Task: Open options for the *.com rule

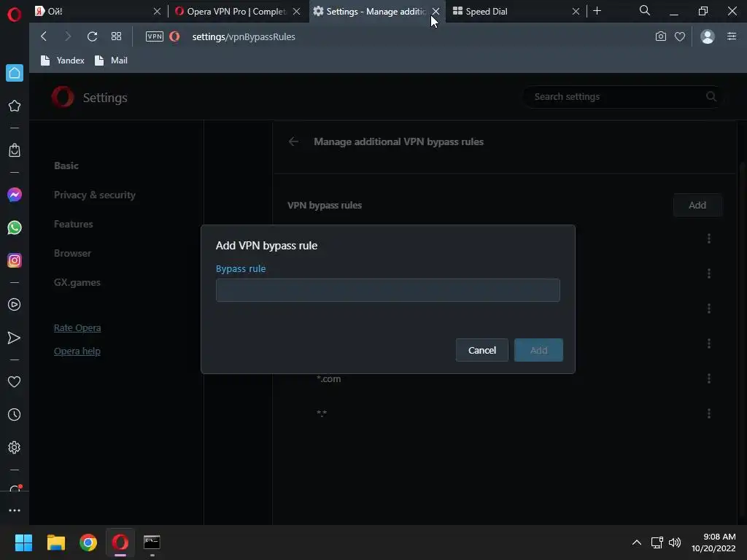Action: (709, 378)
